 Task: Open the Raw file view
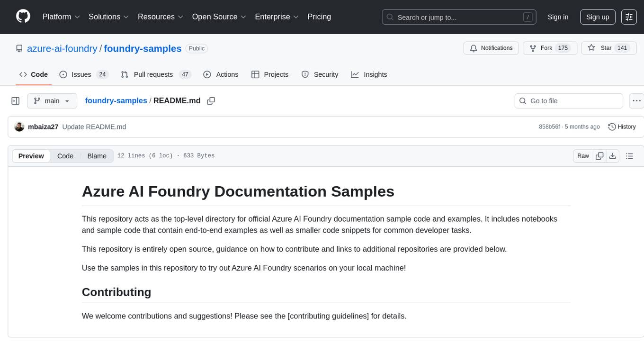click(583, 156)
